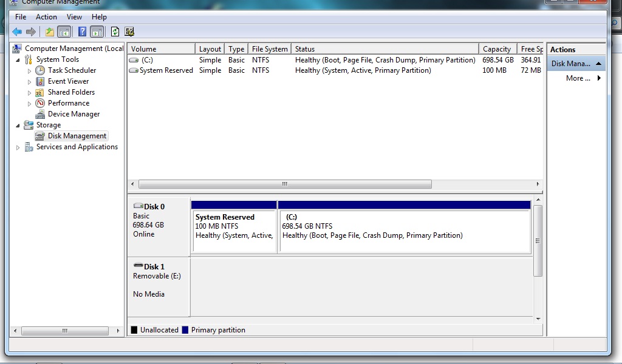Select the (C:) volume row in list
Image resolution: width=622 pixels, height=364 pixels.
tap(335, 60)
